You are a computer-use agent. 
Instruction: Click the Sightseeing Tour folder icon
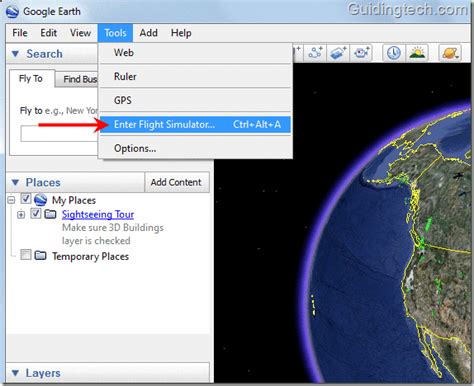point(50,214)
